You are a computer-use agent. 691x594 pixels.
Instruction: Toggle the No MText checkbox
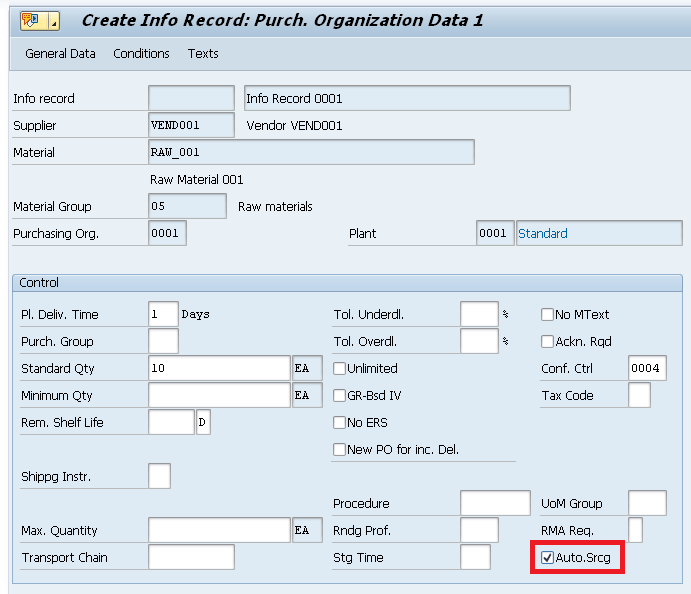(x=547, y=315)
